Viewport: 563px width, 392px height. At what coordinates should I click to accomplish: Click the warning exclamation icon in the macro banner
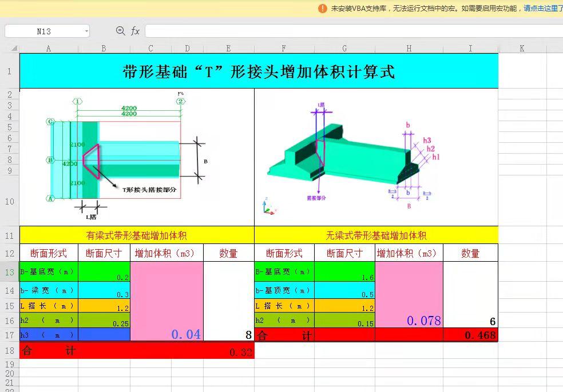[323, 9]
